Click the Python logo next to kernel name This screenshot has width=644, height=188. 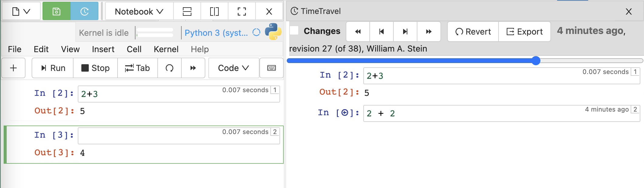(273, 32)
